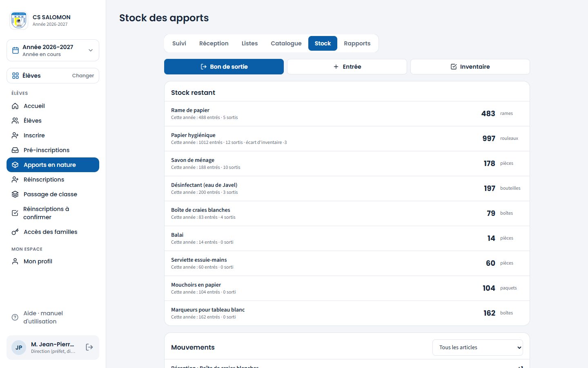
Task: Click the person icon beside Mon profil
Action: [15, 261]
